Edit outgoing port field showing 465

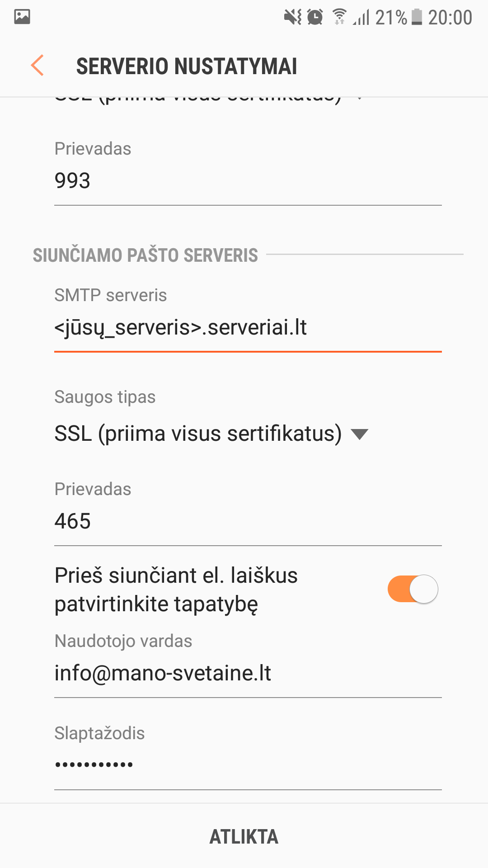(x=248, y=521)
